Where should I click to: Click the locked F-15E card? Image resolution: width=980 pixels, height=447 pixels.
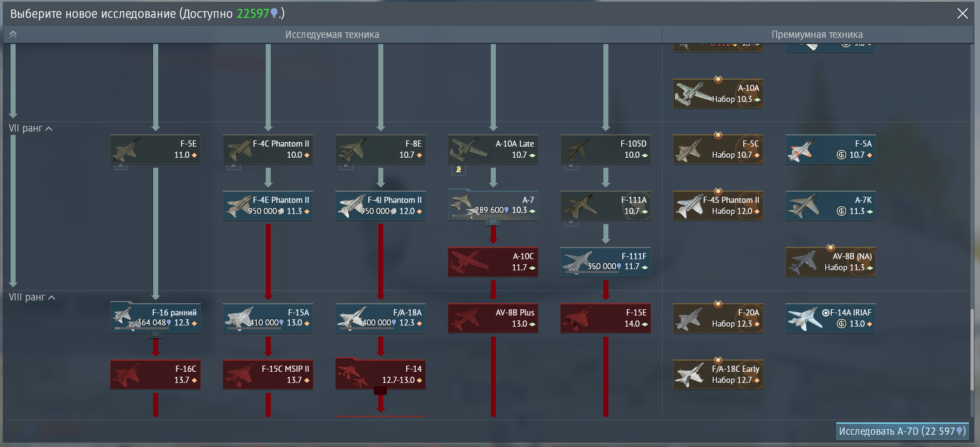click(606, 318)
